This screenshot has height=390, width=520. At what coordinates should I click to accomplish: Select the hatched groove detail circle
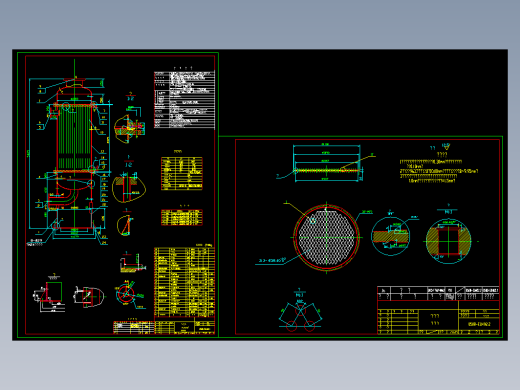click(x=391, y=236)
